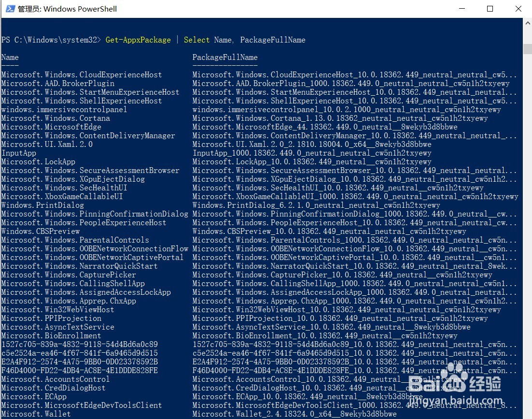
Task: Click Microsoft.Windows.OOBENetworkCaptivePortal name entry
Action: tap(92, 258)
